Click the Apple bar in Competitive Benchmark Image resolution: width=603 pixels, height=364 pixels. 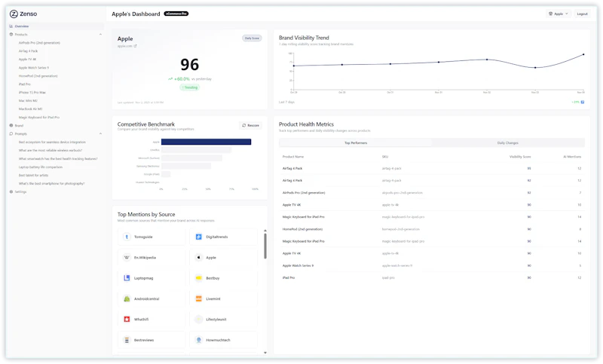click(206, 142)
